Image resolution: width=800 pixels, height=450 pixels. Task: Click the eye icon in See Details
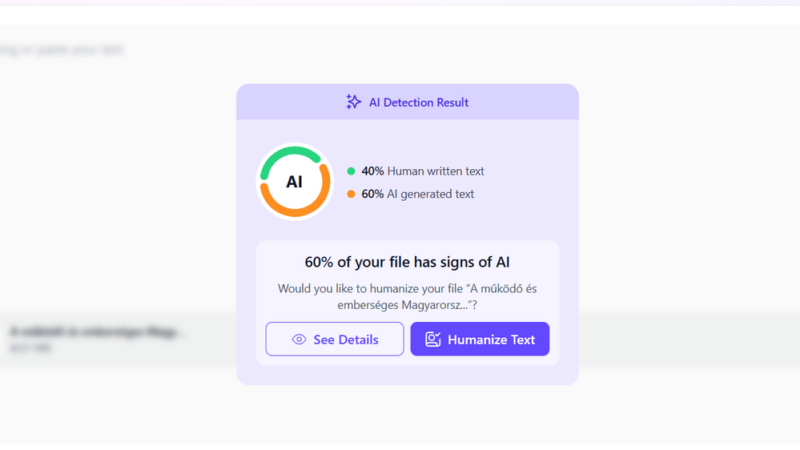tap(299, 340)
